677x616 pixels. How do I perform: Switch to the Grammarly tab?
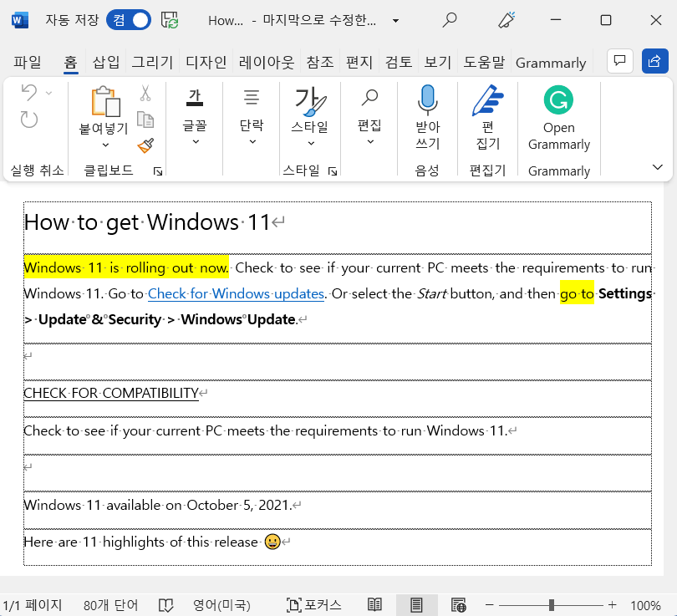(551, 63)
